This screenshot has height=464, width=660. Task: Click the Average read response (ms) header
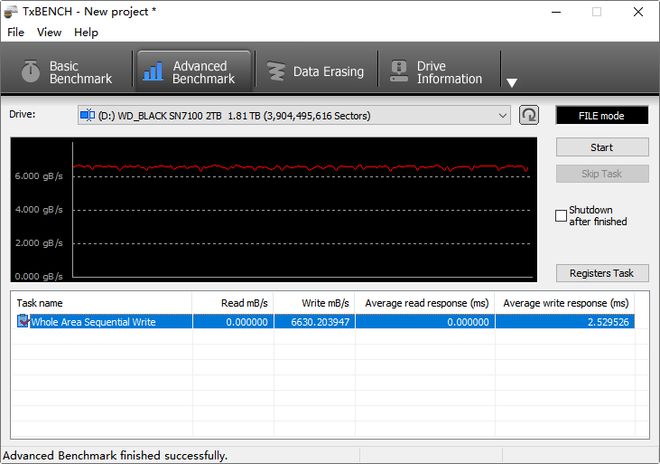(x=425, y=303)
